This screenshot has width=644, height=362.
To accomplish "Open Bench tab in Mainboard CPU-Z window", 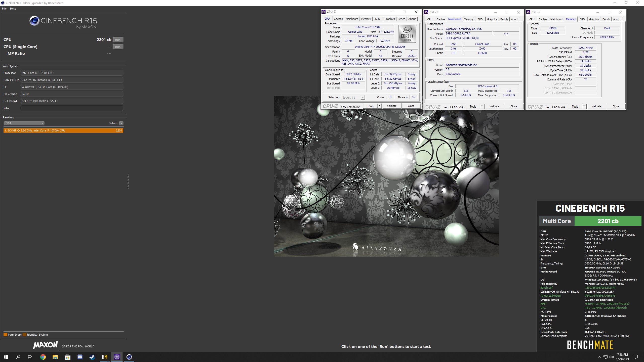I will pyautogui.click(x=504, y=19).
